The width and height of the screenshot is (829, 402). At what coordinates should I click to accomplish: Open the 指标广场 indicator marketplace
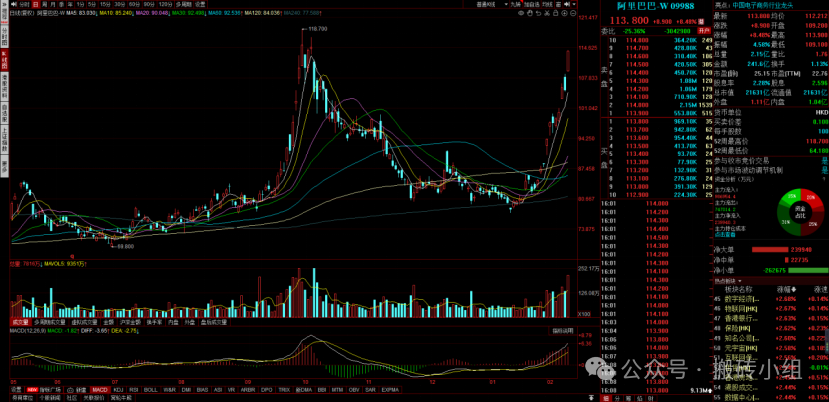44,389
